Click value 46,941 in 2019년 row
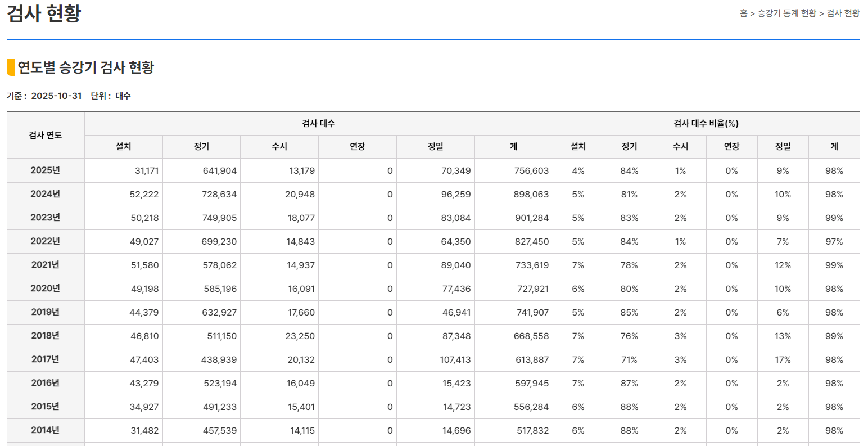The height and width of the screenshot is (446, 868). [x=456, y=313]
